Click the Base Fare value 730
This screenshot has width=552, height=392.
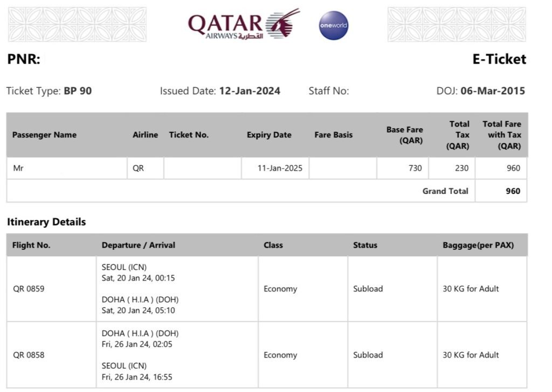pyautogui.click(x=415, y=168)
